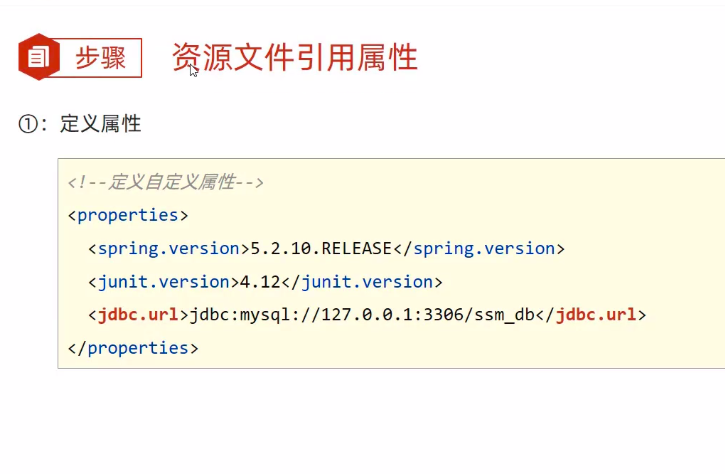This screenshot has height=474, width=725.
Task: Click the 定义属性 step text
Action: pyautogui.click(x=100, y=124)
